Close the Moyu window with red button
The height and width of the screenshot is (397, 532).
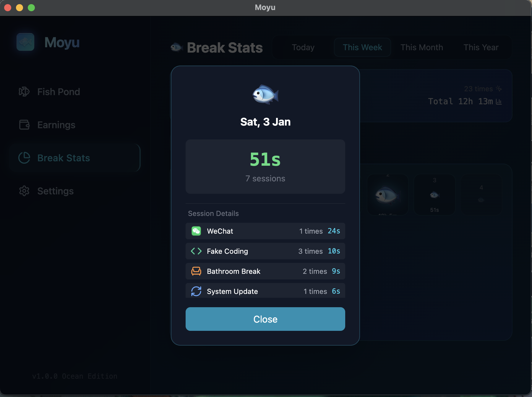tap(8, 8)
